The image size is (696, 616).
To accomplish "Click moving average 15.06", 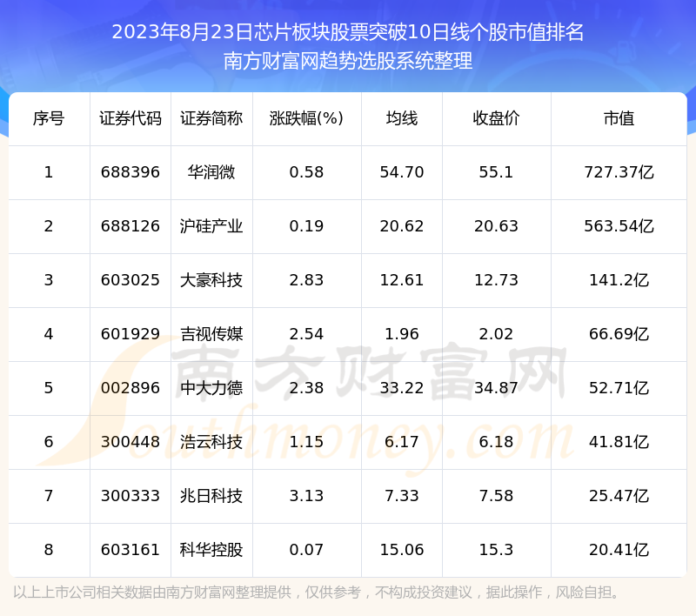I will [402, 550].
